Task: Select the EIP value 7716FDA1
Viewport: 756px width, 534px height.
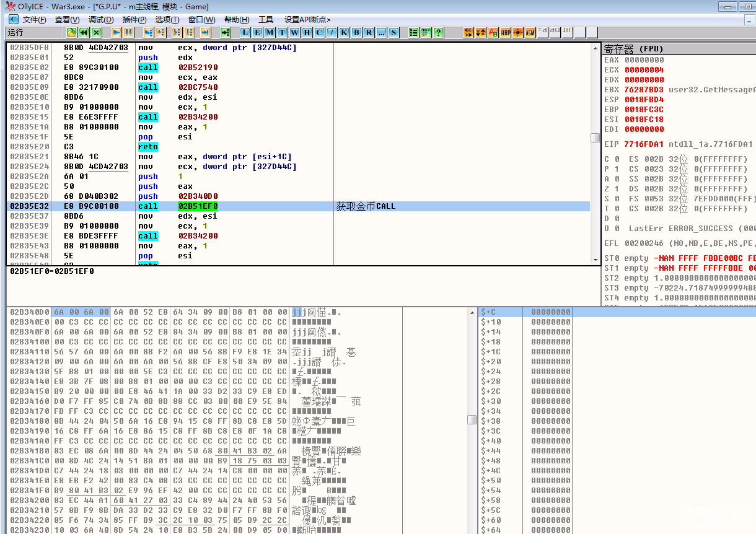Action: [644, 144]
